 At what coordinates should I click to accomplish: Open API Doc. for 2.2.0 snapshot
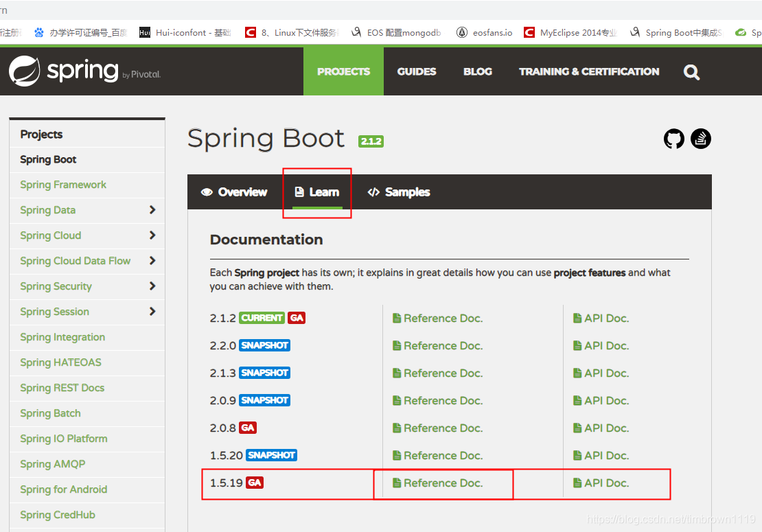point(601,345)
